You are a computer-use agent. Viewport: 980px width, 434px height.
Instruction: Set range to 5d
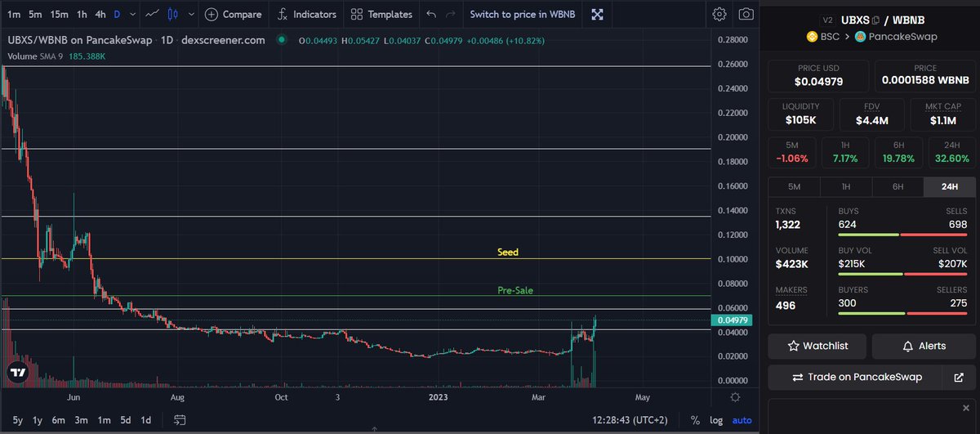pos(125,420)
